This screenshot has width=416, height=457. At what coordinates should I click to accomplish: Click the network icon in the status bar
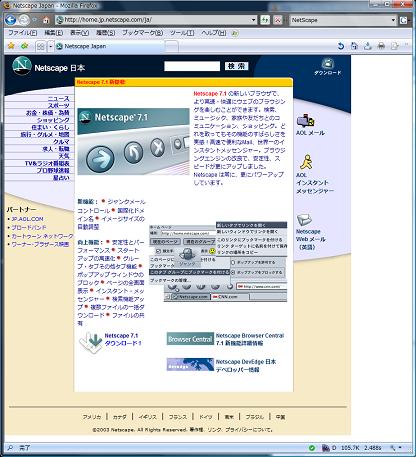coord(325,448)
